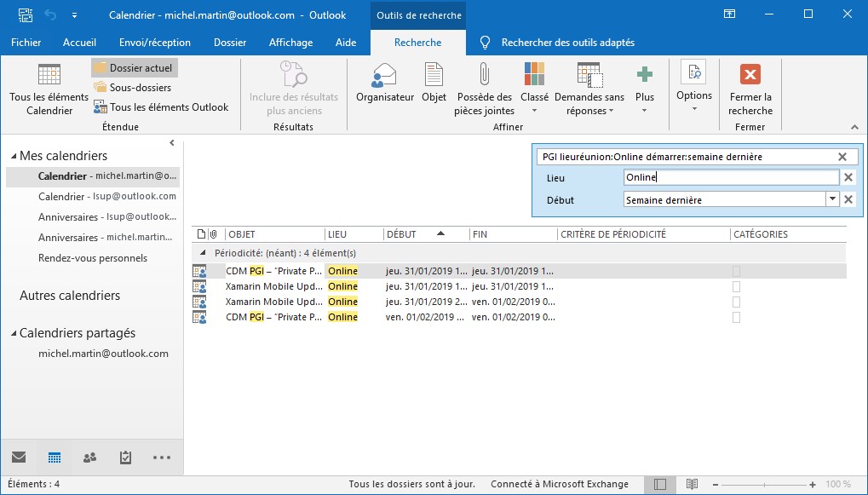Open the Début dropdown list
The height and width of the screenshot is (495, 868).
point(832,199)
